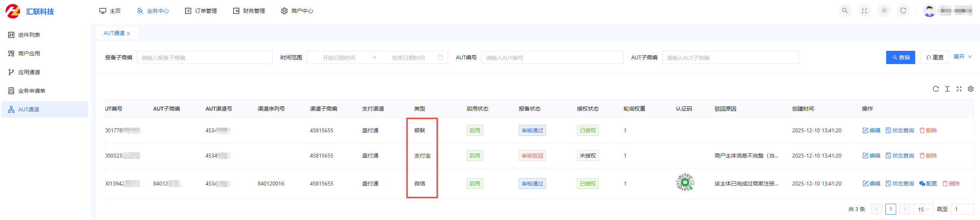Change table density with row height icon
980x220 pixels.
tap(947, 89)
